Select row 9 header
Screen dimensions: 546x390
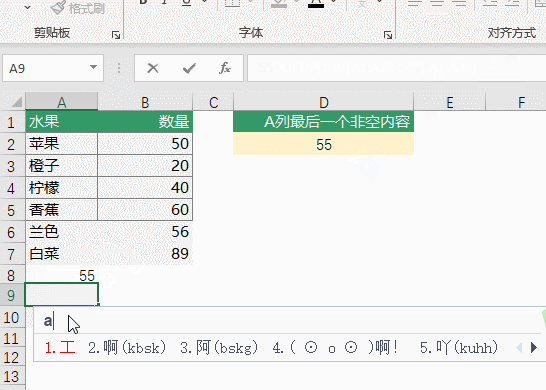pyautogui.click(x=12, y=296)
